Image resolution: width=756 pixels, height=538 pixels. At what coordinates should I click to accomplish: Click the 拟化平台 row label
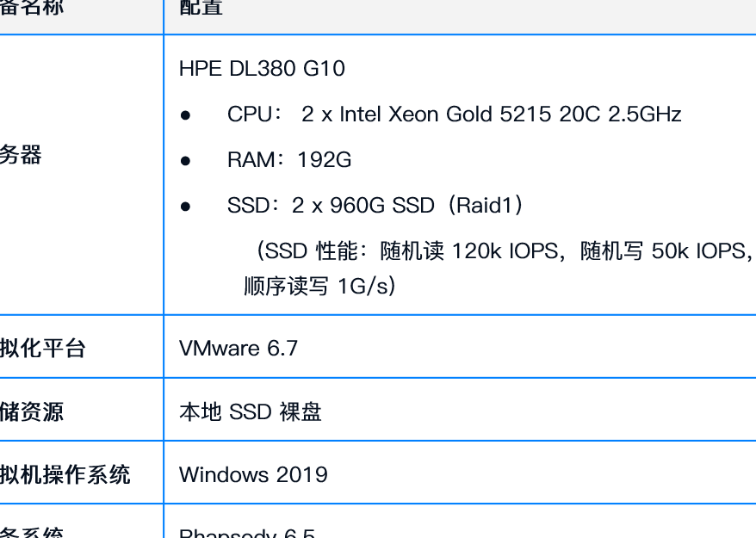(43, 348)
